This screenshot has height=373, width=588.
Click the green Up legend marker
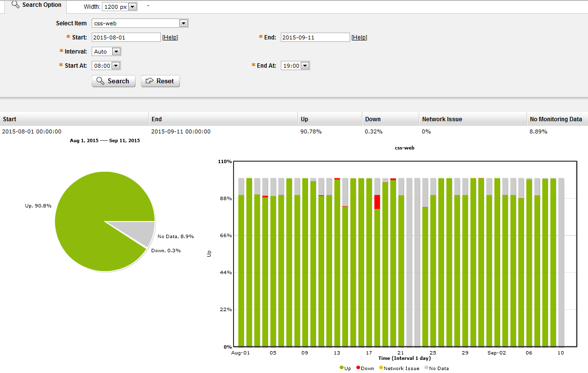point(342,368)
